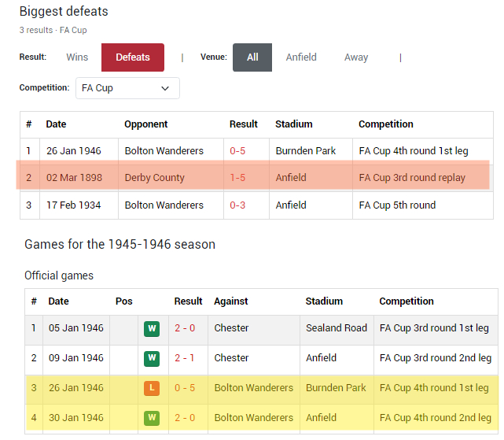Click the 2 - 0 result against Bolton Wanderers
The image size is (504, 440).
coord(185,417)
